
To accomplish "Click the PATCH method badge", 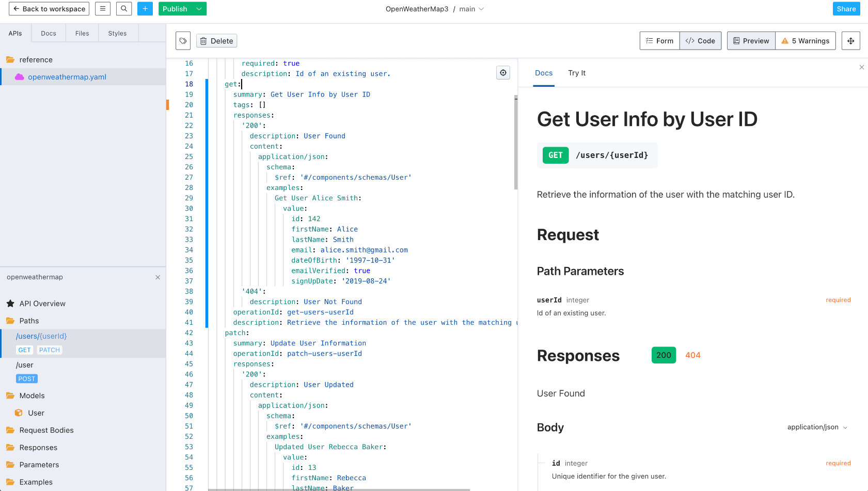I will click(x=50, y=350).
